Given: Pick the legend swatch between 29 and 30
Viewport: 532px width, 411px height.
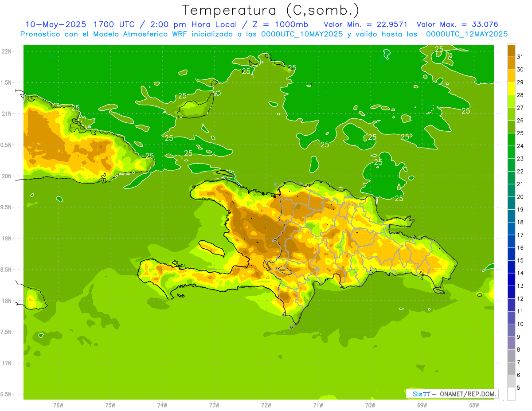Looking at the screenshot, I should (511, 76).
